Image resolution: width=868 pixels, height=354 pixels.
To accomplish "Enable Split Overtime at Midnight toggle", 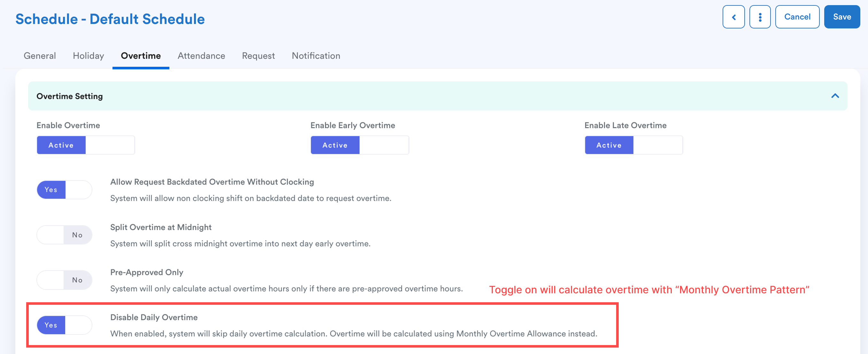I will pyautogui.click(x=64, y=235).
